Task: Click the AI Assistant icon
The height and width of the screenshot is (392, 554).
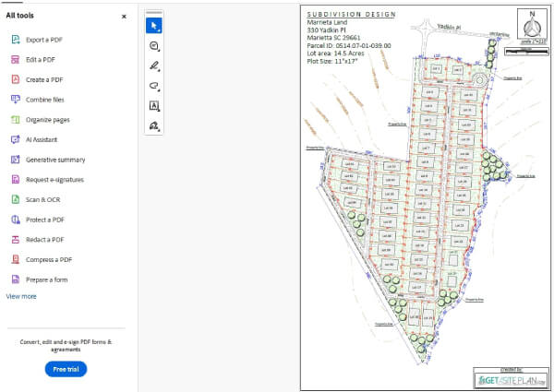Action: (x=16, y=139)
